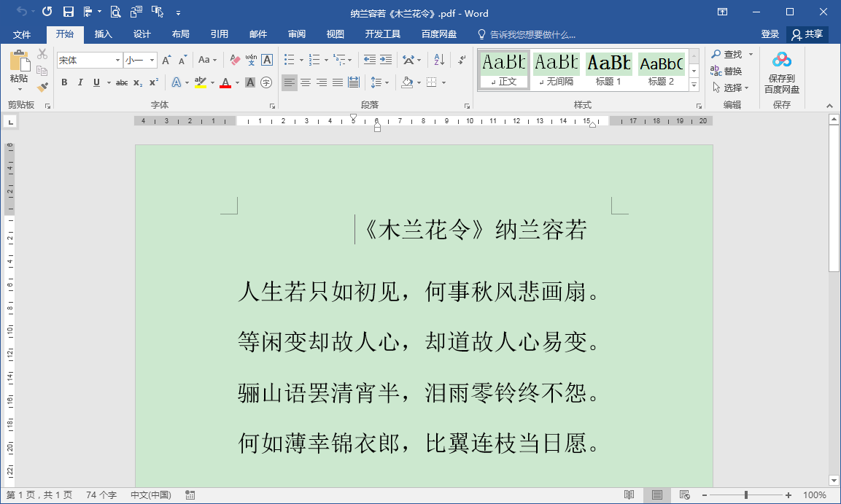The image size is (841, 504).
Task: Open the 文件 (File) menu tab
Action: (x=22, y=34)
